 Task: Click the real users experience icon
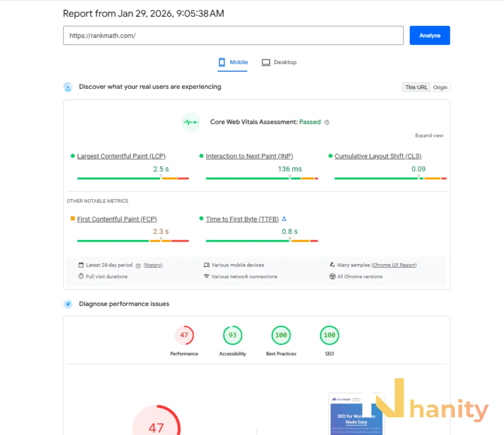click(x=68, y=87)
